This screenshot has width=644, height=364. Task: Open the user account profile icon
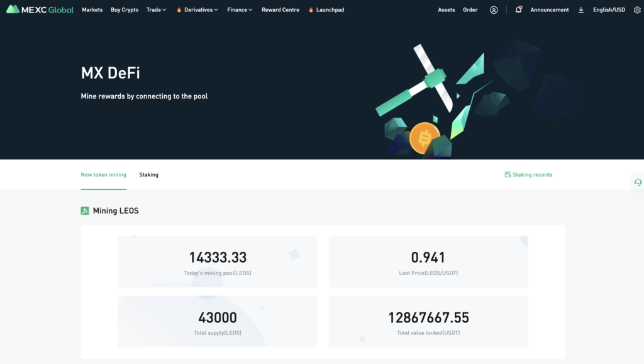(494, 10)
